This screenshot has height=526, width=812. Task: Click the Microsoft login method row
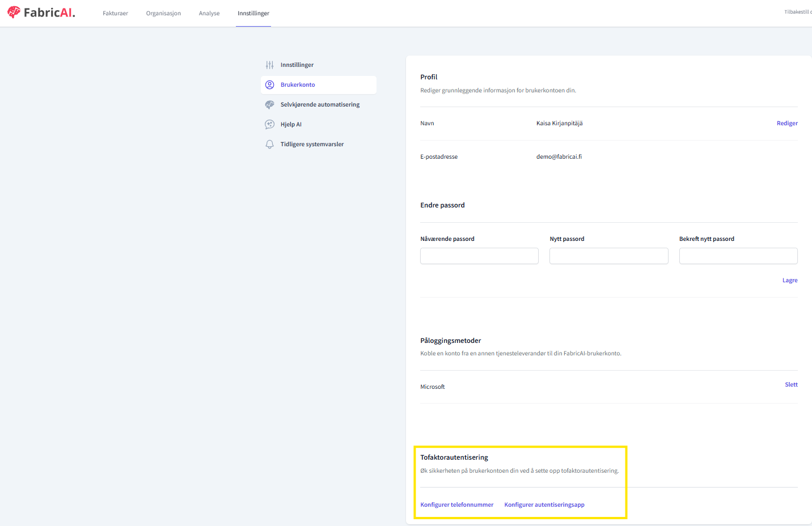point(609,387)
